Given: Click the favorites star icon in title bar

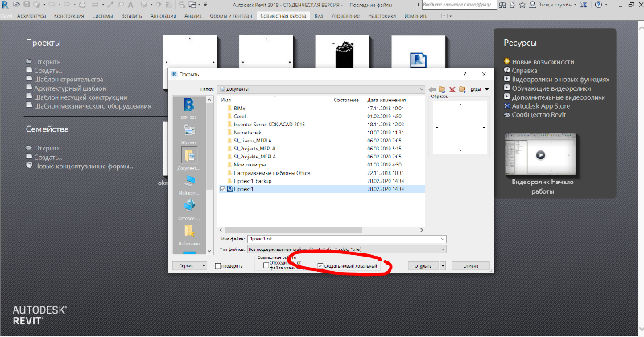Looking at the screenshot, I should (522, 5).
